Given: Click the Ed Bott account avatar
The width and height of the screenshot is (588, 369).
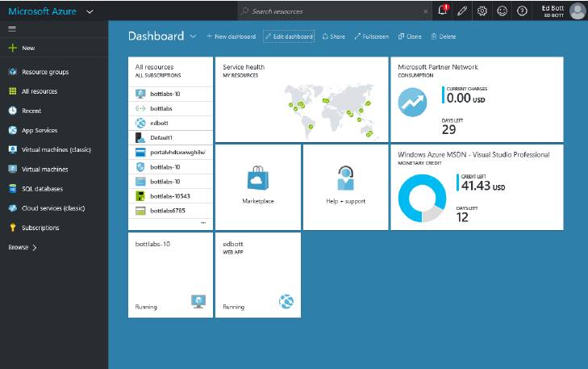Looking at the screenshot, I should point(578,11).
